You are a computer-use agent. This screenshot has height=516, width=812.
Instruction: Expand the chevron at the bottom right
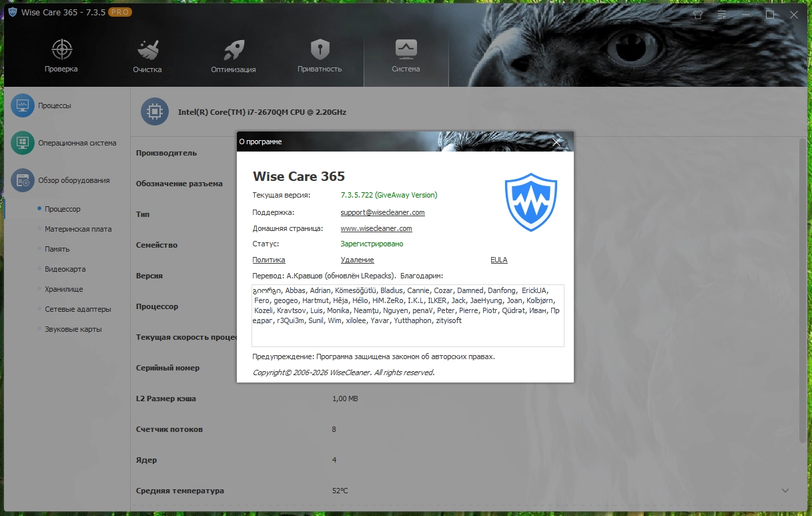pyautogui.click(x=785, y=491)
